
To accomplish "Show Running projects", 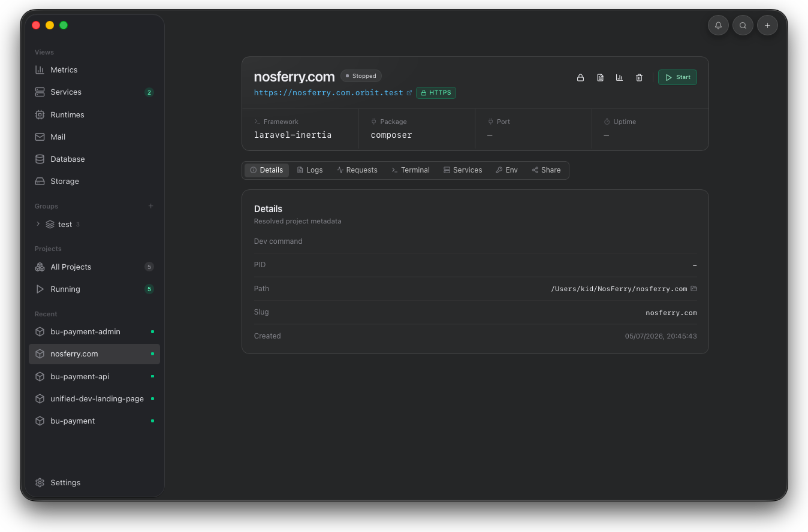I will click(x=95, y=289).
